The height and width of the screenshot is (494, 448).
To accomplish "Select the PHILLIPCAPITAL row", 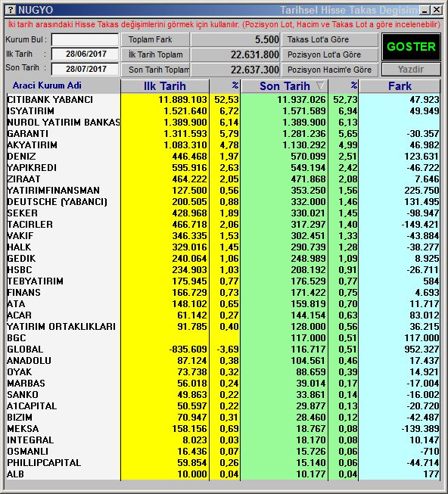I will pos(223,462).
